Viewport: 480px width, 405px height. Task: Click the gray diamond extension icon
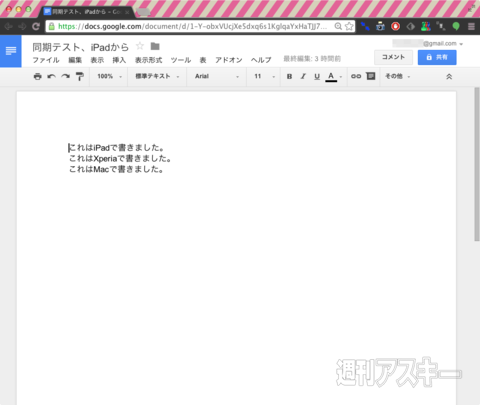(411, 26)
